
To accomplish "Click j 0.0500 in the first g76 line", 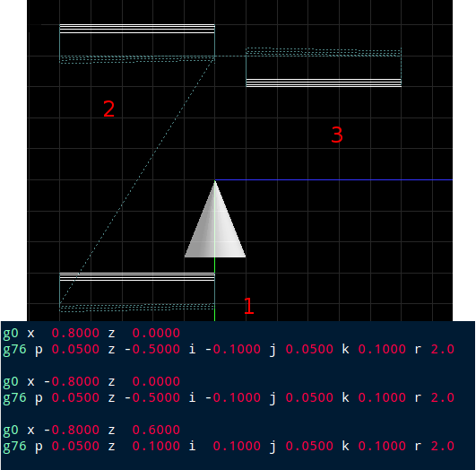I will (x=301, y=349).
